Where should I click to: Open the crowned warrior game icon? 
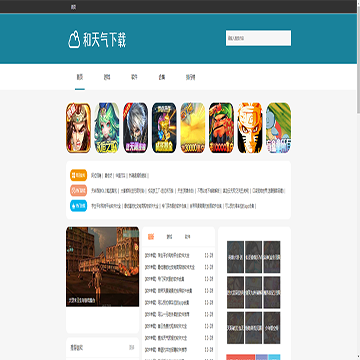coord(78,128)
